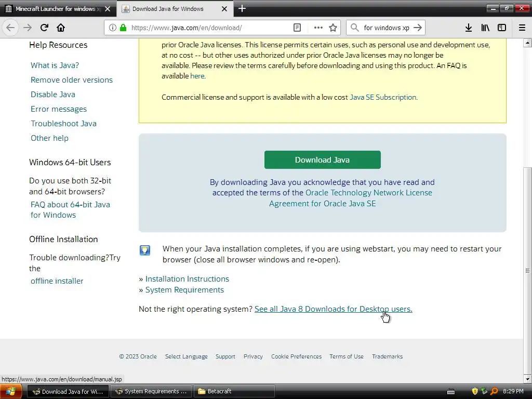
Task: Click the yellow security shield tray icon
Action: [475, 392]
